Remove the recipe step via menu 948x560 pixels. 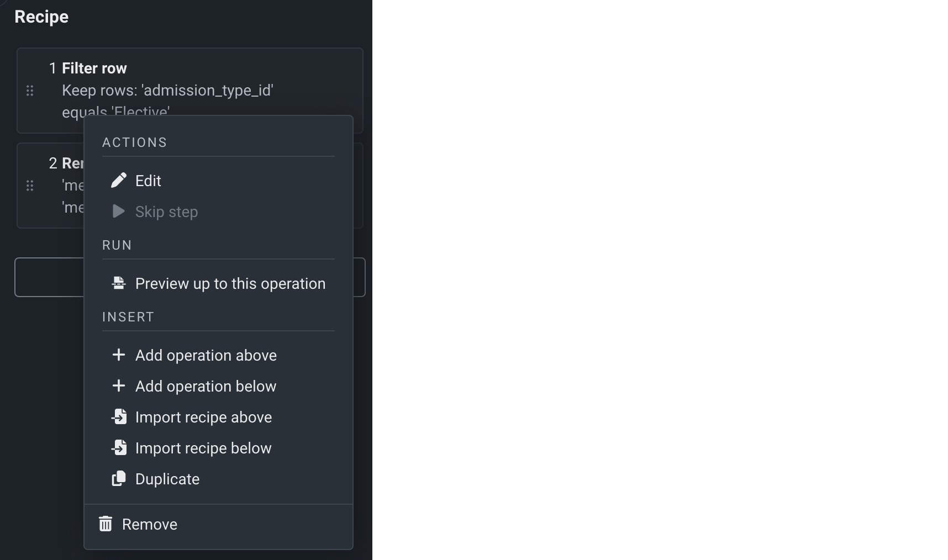point(150,525)
